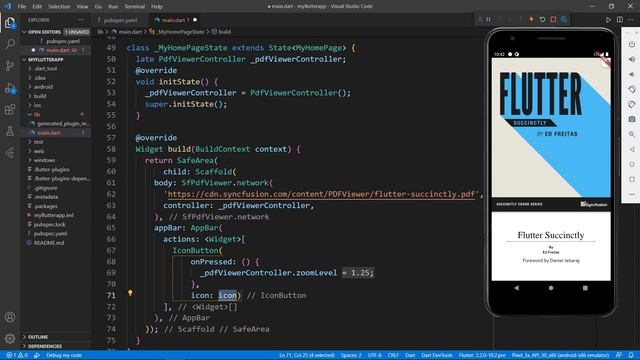Open the Search view in activity bar
Image resolution: width=640 pixels, height=360 pixels.
[10, 44]
